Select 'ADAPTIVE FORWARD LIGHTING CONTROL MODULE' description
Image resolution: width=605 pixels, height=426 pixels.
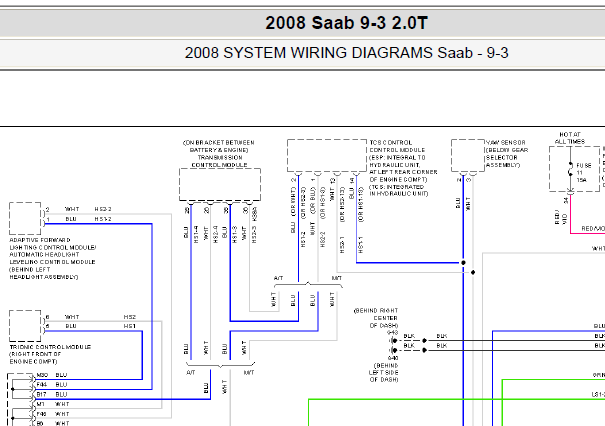(x=52, y=259)
